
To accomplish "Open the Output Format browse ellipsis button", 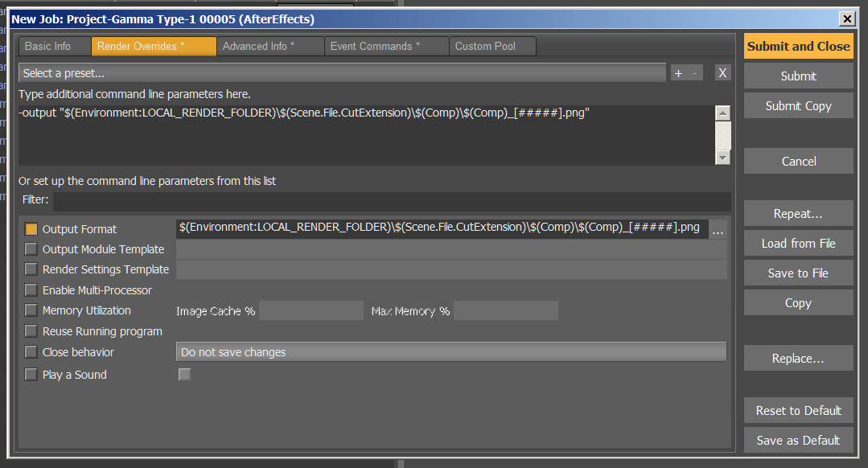I will [718, 229].
